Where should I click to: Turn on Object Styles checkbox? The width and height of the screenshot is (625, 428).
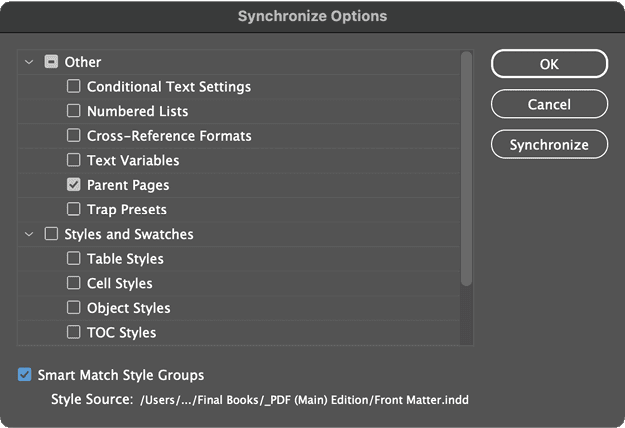(x=74, y=308)
